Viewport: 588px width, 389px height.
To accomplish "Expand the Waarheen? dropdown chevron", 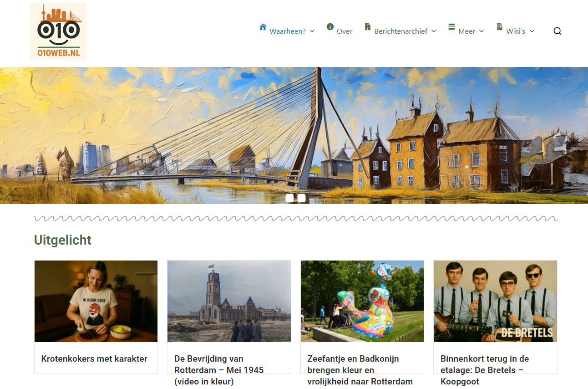I will click(x=312, y=31).
